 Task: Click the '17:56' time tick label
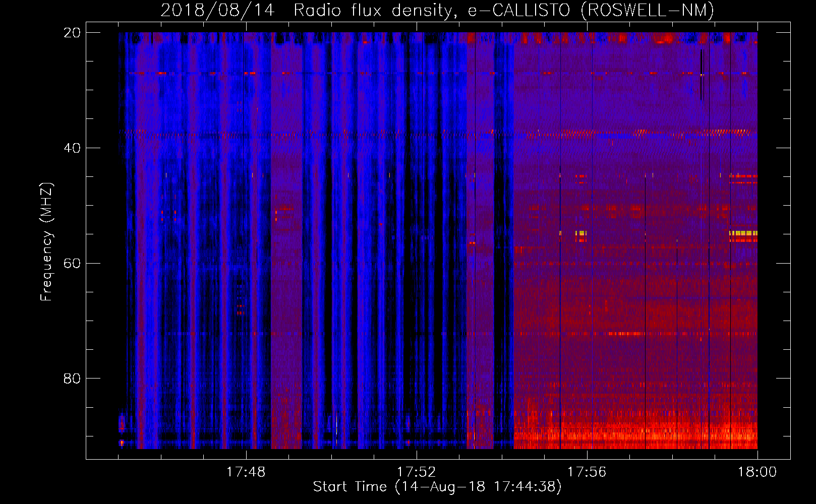coord(587,472)
